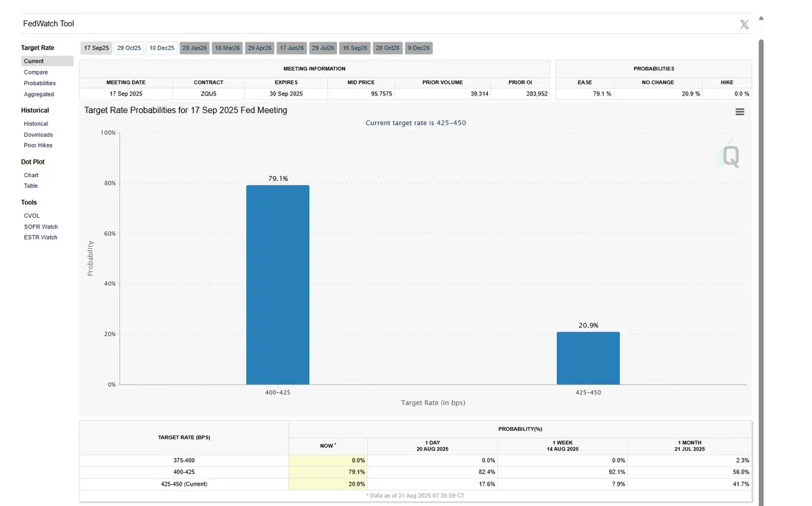Image resolution: width=812 pixels, height=506 pixels.
Task: Open the chart hamburger menu
Action: 740,112
